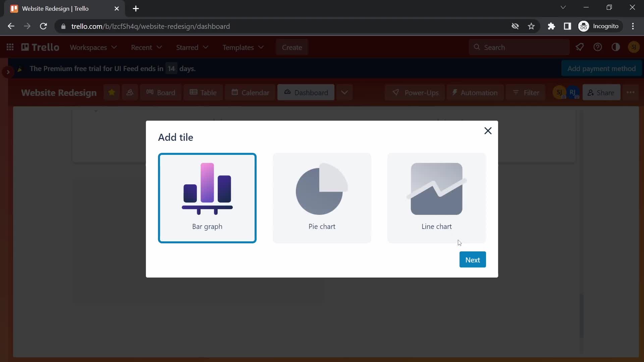644x362 pixels.
Task: Click the Dashboard view icon
Action: click(x=287, y=93)
